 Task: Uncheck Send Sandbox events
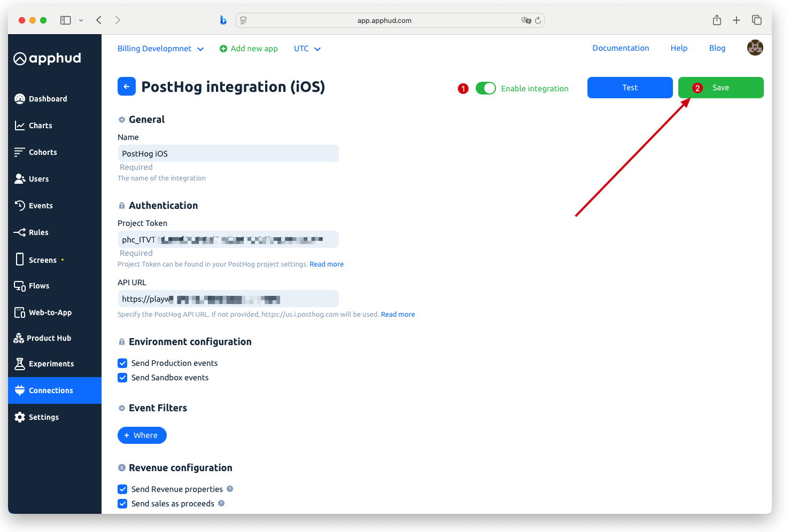[x=122, y=378]
